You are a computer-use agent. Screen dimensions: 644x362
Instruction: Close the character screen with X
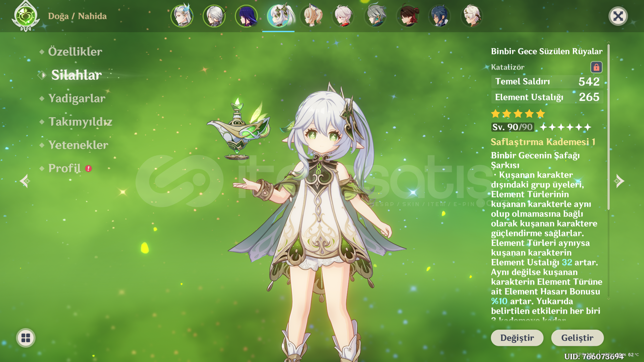tap(618, 16)
